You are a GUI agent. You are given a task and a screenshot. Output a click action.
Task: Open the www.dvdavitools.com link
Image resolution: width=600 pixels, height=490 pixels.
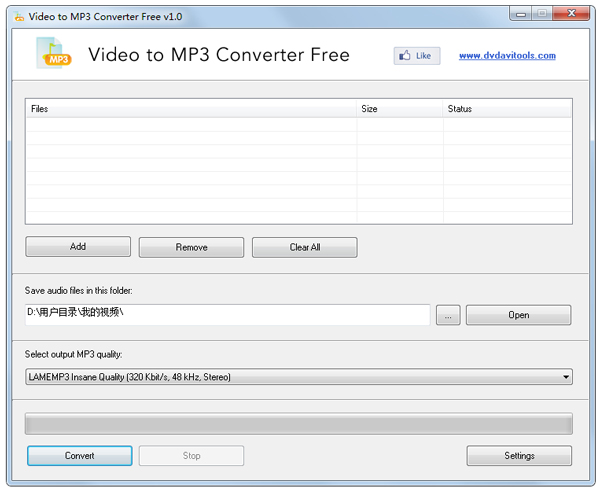point(507,56)
